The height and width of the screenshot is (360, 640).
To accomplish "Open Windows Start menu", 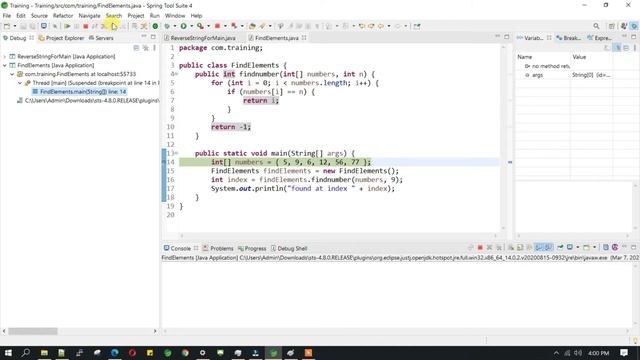I will click(x=8, y=353).
